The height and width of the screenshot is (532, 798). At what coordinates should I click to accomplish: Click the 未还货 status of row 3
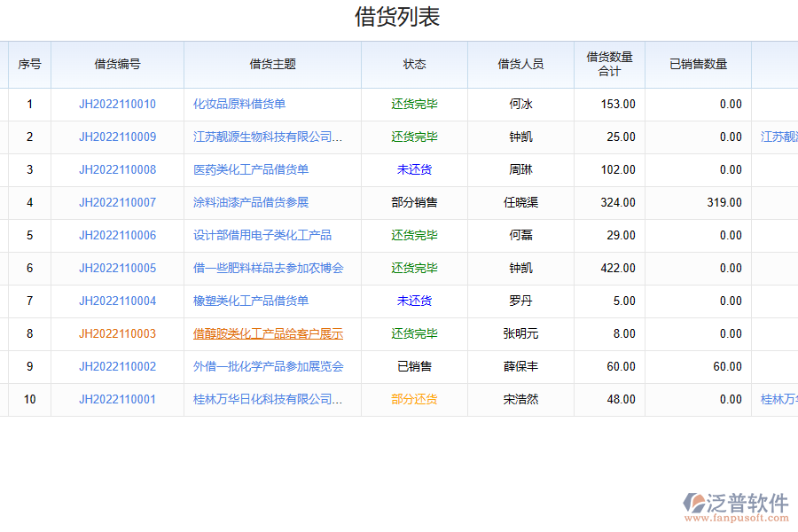click(x=413, y=169)
